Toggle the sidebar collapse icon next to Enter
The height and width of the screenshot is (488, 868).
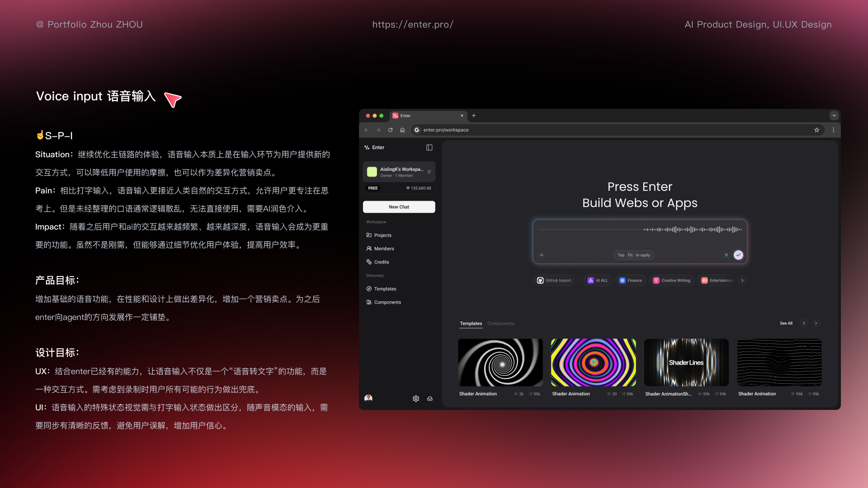429,147
